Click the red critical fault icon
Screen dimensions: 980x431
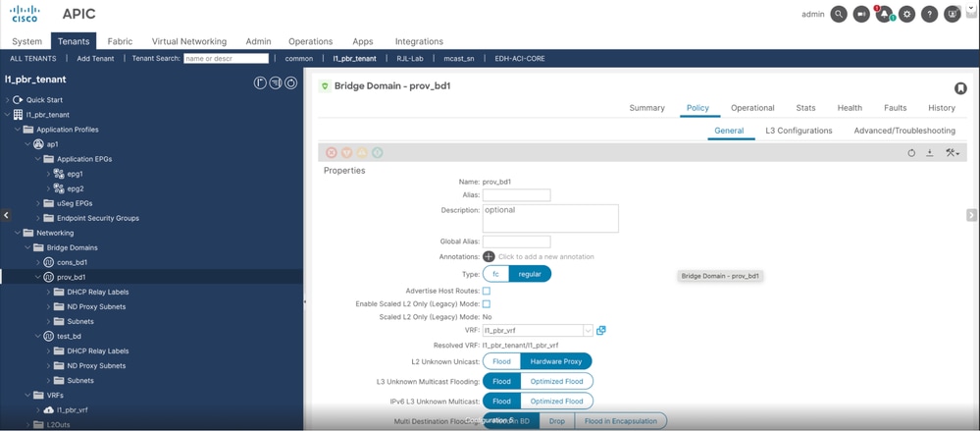(x=332, y=152)
